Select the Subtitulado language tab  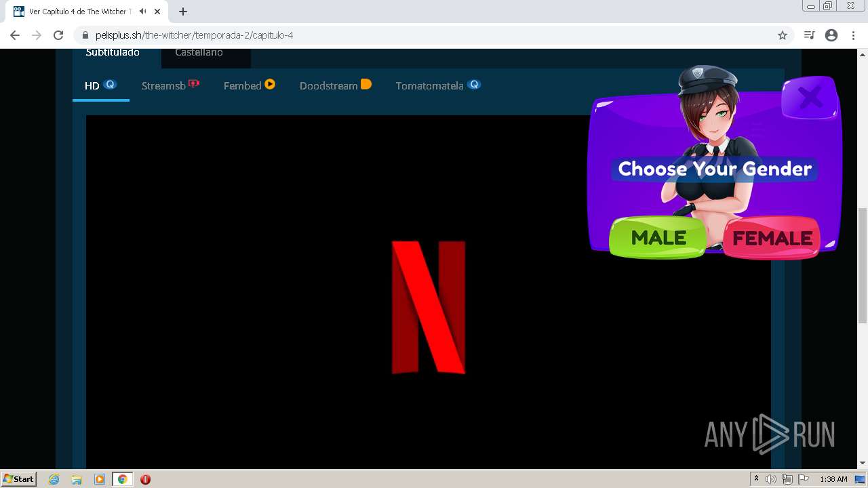pos(113,53)
